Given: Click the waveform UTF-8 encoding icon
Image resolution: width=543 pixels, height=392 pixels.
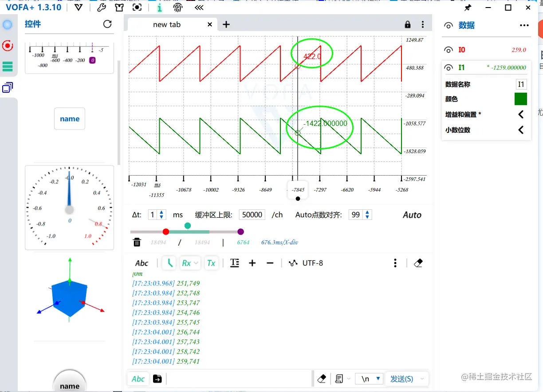Looking at the screenshot, I should 292,263.
